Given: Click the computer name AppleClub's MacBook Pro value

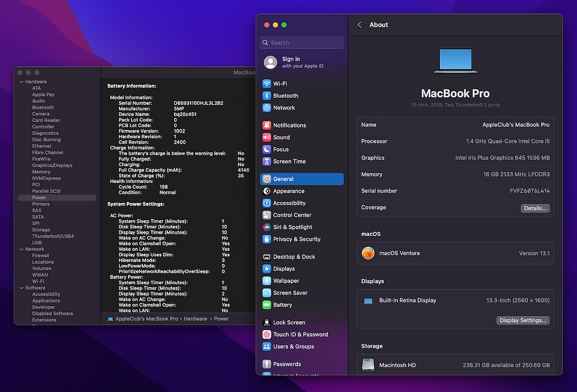Looking at the screenshot, I should (x=516, y=125).
